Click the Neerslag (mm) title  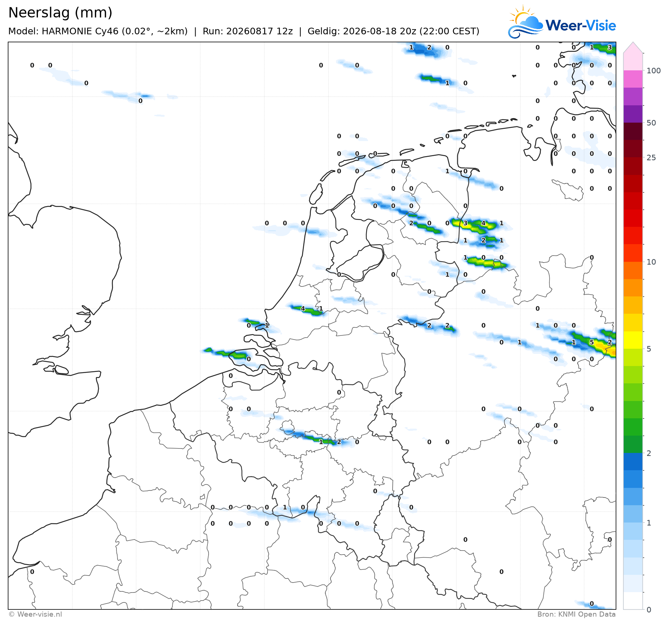click(60, 13)
